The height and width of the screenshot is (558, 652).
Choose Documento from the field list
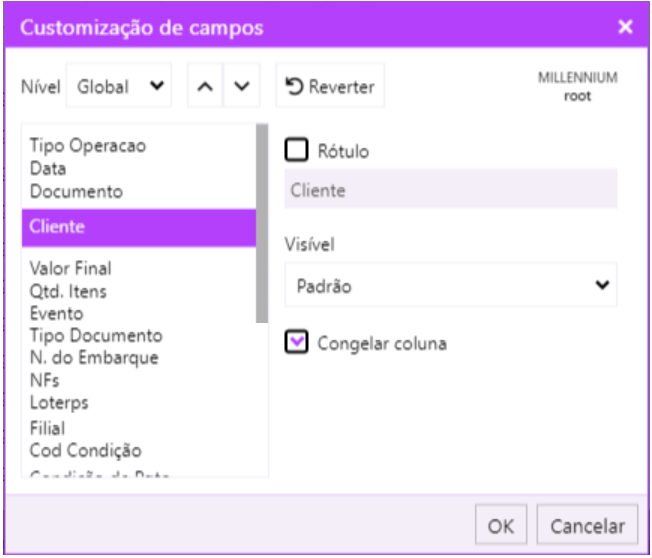point(76,190)
